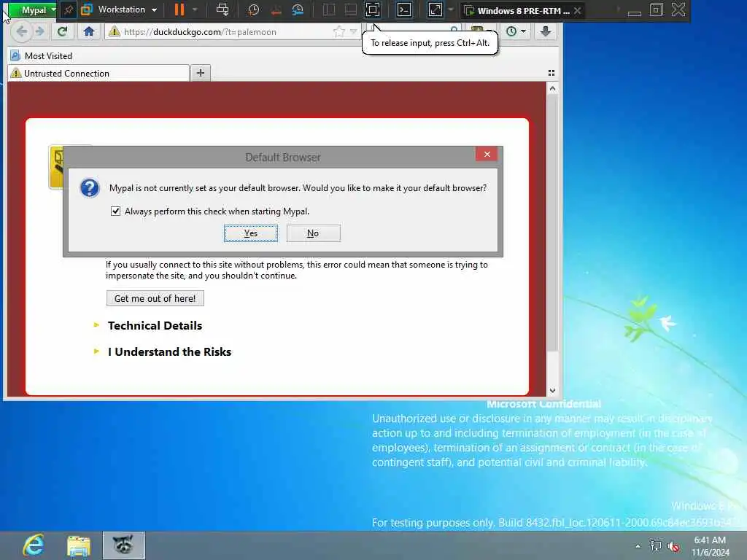
Task: Click the page scrollbar down arrow
Action: click(552, 391)
